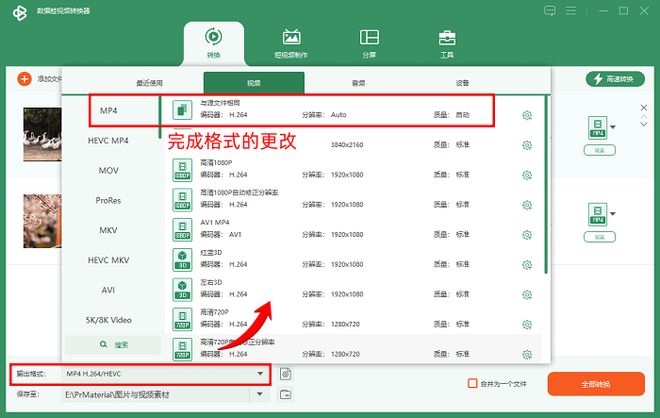Click the browse folder icon beside save path
660x418 pixels.
click(x=287, y=395)
